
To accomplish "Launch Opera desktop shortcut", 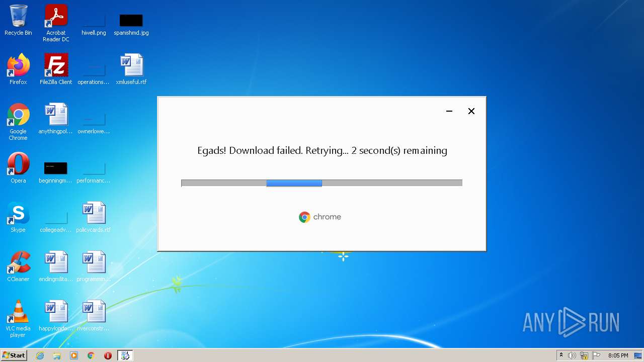I will click(18, 168).
